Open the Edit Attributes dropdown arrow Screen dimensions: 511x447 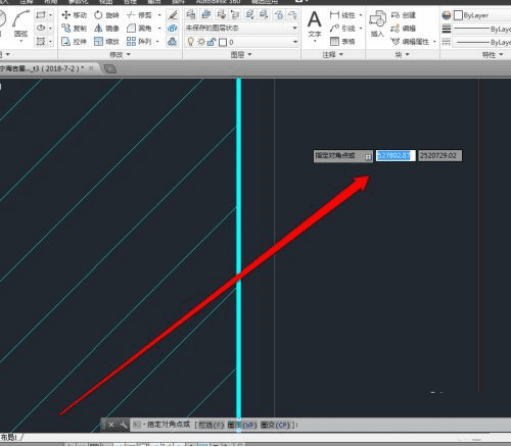tap(434, 42)
